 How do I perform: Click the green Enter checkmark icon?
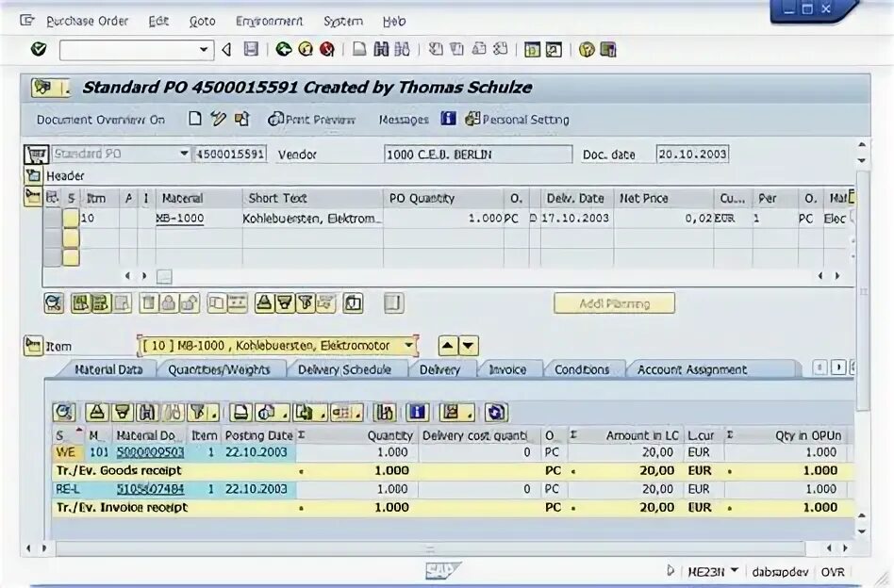pos(39,50)
